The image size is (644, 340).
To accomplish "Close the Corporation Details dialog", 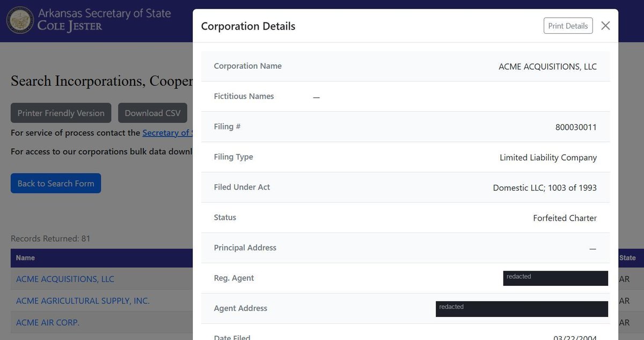I will pos(605,26).
